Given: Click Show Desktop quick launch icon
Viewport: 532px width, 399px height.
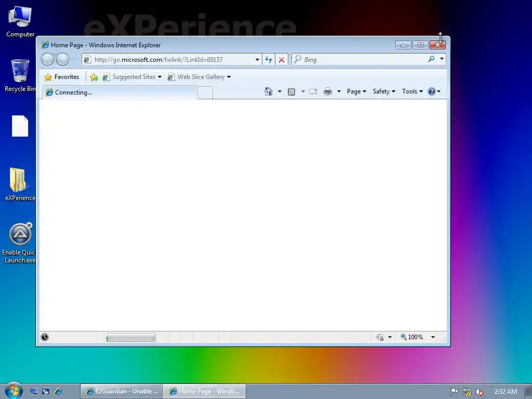Looking at the screenshot, I should (34, 392).
